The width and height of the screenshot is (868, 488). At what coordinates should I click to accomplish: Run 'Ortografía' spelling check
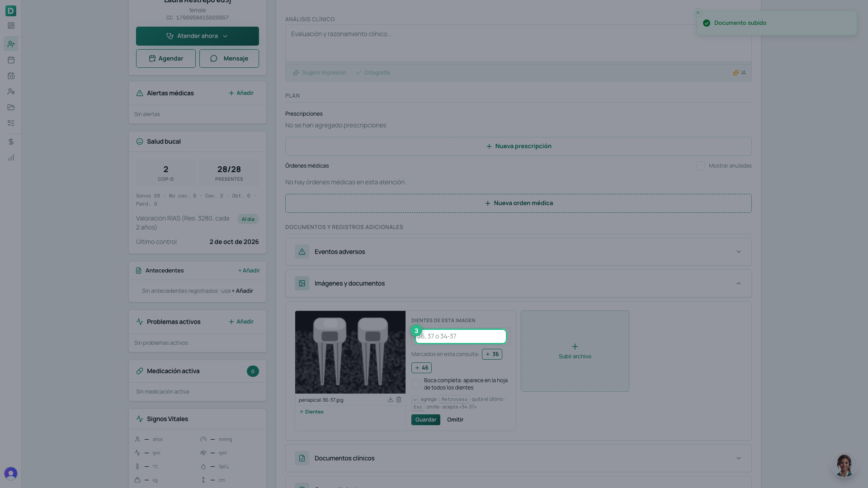tap(373, 73)
